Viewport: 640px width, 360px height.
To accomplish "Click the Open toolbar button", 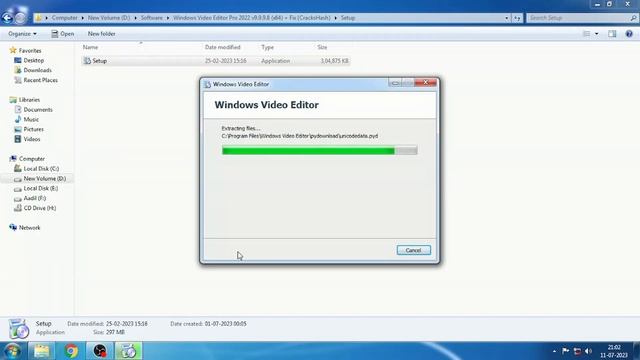I will pos(62,34).
